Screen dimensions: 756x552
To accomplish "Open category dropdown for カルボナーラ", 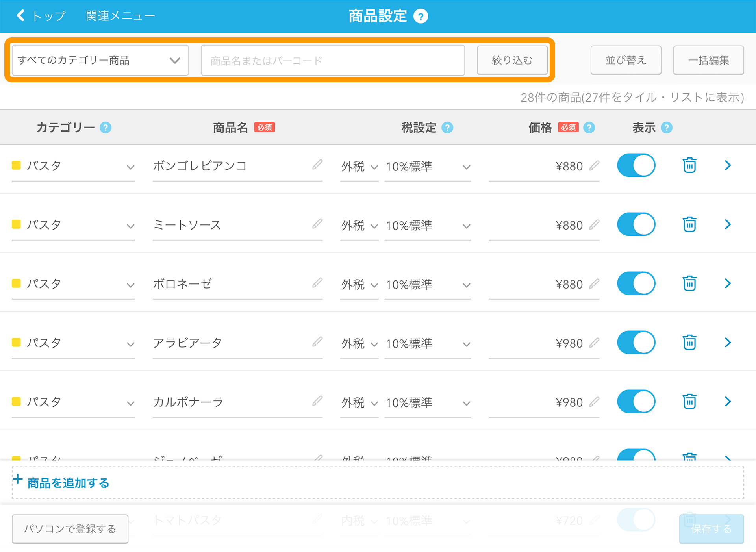I will click(x=73, y=402).
